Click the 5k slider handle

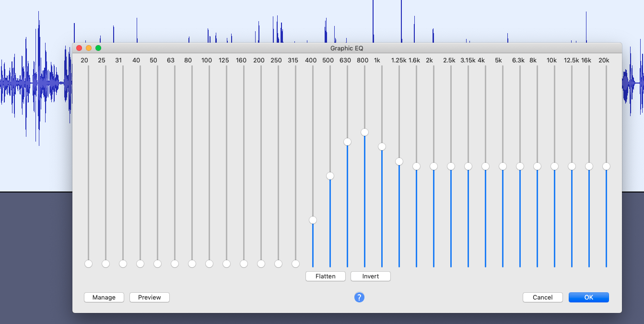point(503,166)
